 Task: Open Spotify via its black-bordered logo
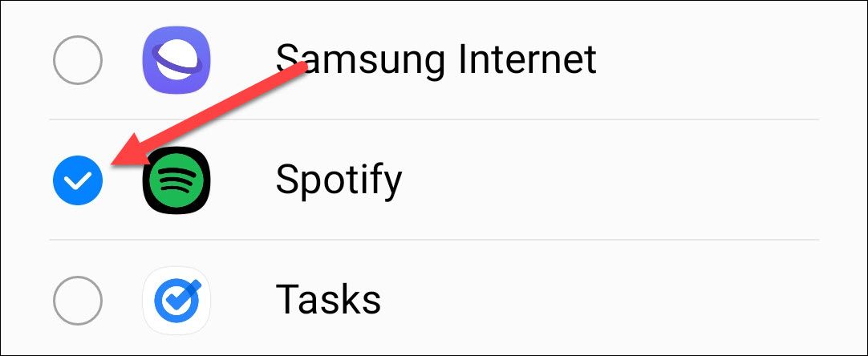176,180
